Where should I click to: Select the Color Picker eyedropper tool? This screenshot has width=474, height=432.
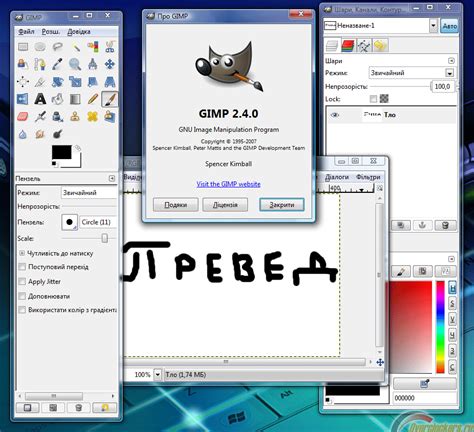point(57,64)
